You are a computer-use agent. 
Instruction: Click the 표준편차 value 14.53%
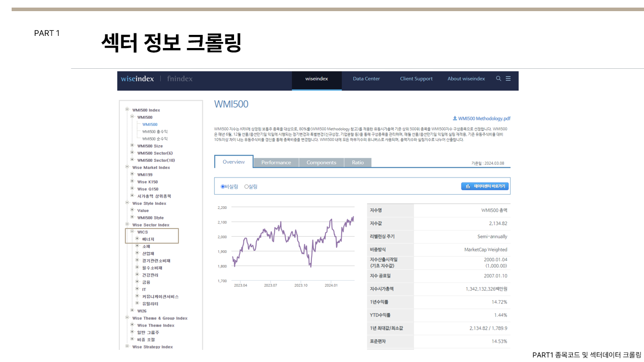(499, 341)
